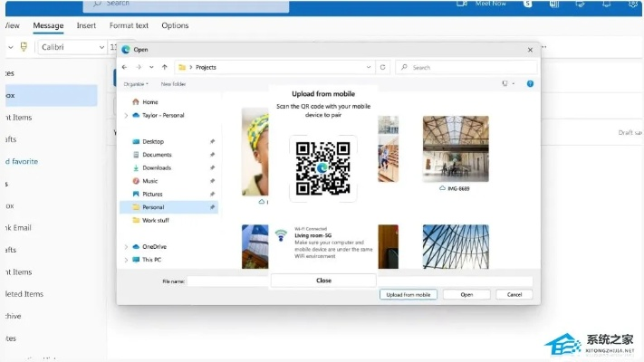Click the Help question mark icon
This screenshot has height=362, width=644.
(531, 83)
